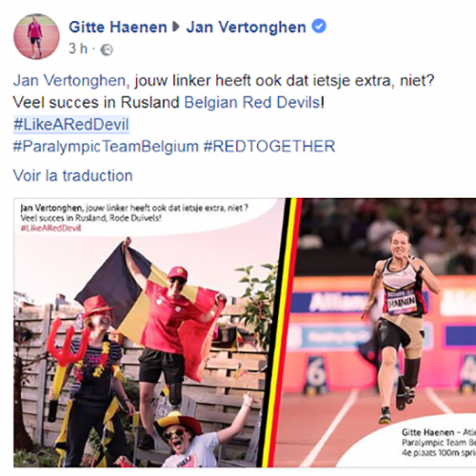Click the Jan Vertonghen mention in post text
This screenshot has width=476, height=476.
pos(70,81)
